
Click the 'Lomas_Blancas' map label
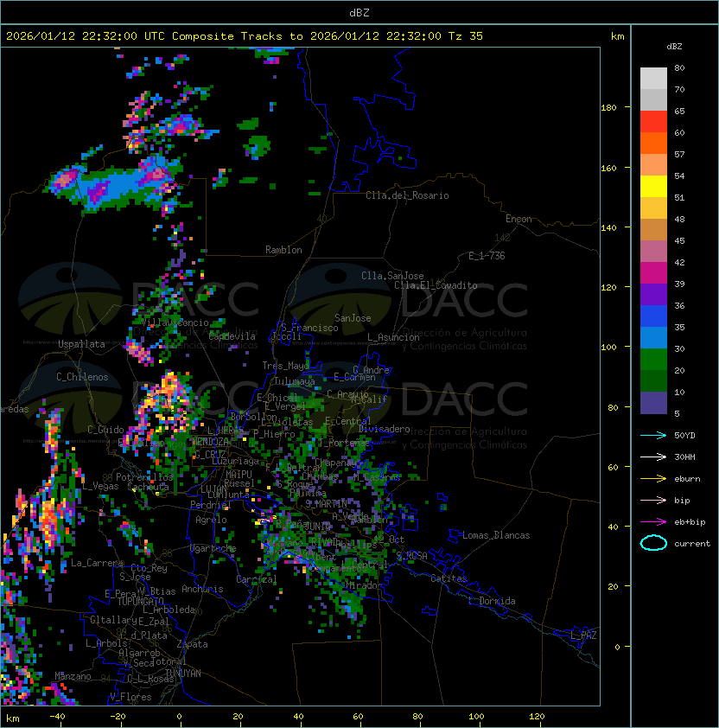pos(496,535)
